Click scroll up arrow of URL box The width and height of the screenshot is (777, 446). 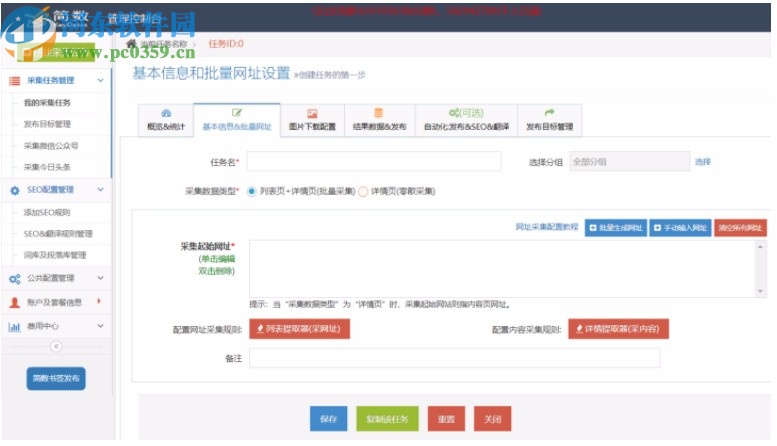tap(760, 246)
